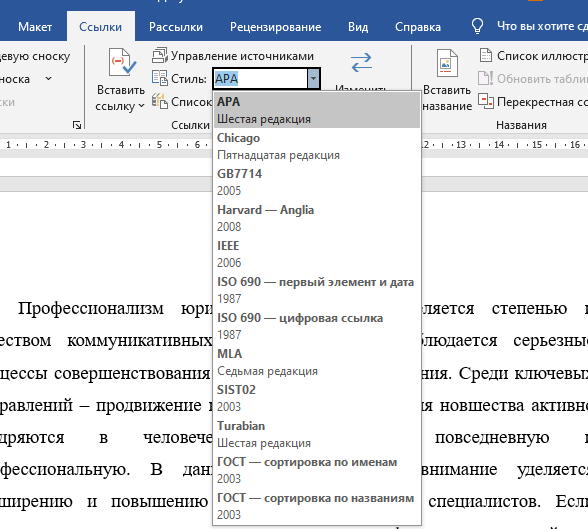Click the Перекрестная ссылка icon

pyautogui.click(x=486, y=101)
